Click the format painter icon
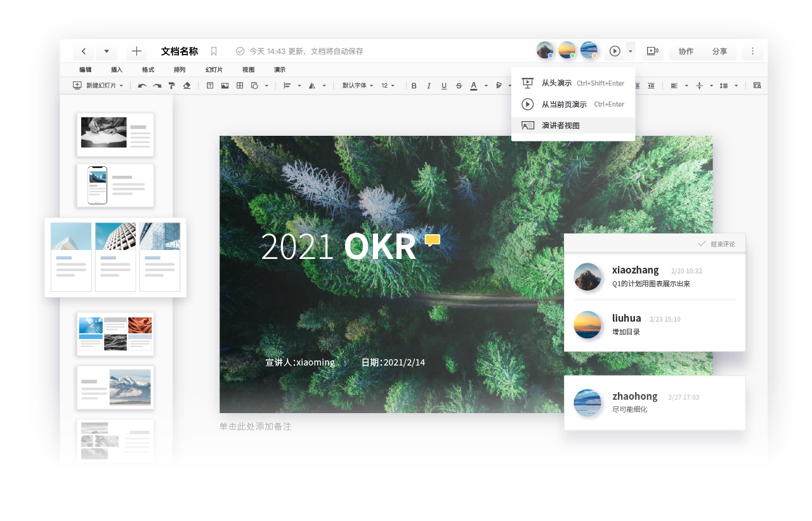 [x=172, y=86]
